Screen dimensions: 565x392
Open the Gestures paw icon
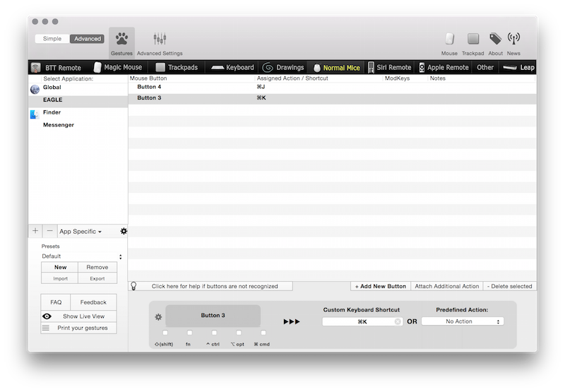[x=121, y=40]
